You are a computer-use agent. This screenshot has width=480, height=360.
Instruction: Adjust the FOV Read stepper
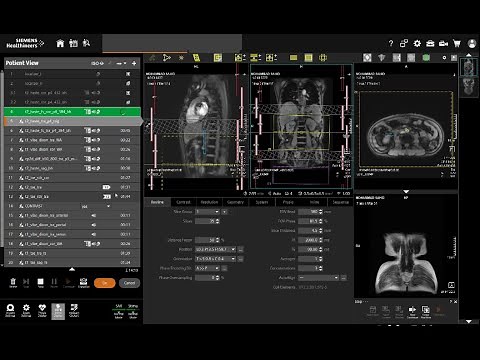(x=321, y=212)
